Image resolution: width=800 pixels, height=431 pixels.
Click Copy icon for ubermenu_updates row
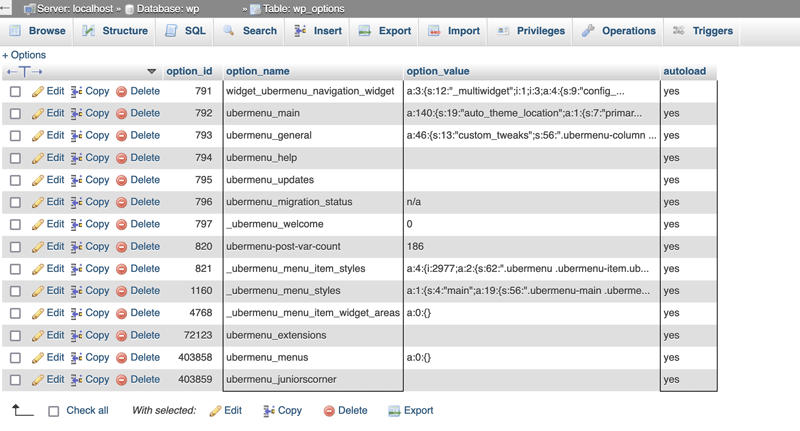(77, 181)
